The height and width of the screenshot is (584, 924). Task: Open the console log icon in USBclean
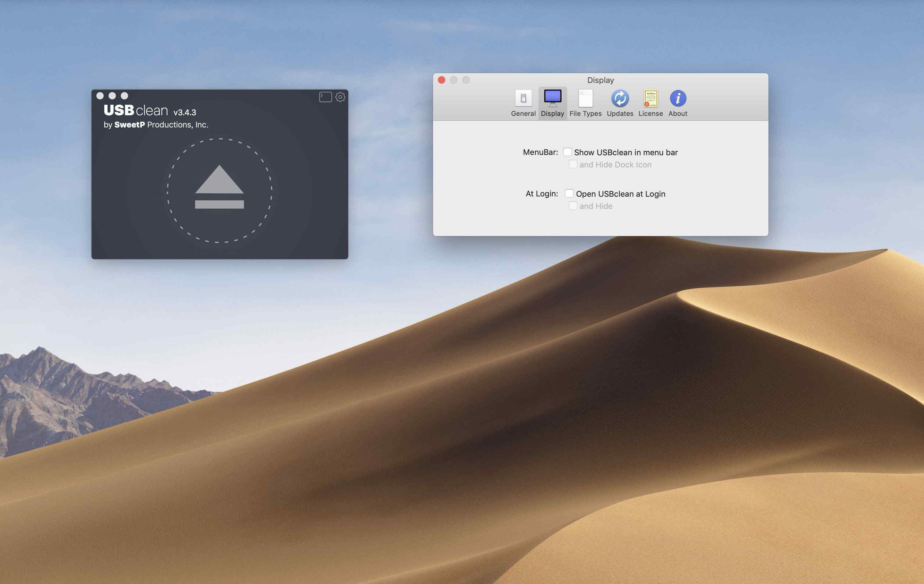click(325, 97)
